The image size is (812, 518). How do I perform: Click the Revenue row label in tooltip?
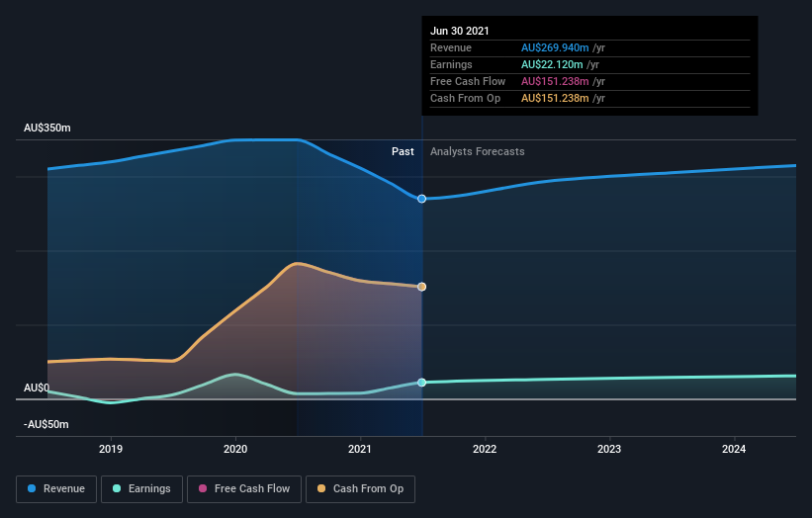point(451,47)
